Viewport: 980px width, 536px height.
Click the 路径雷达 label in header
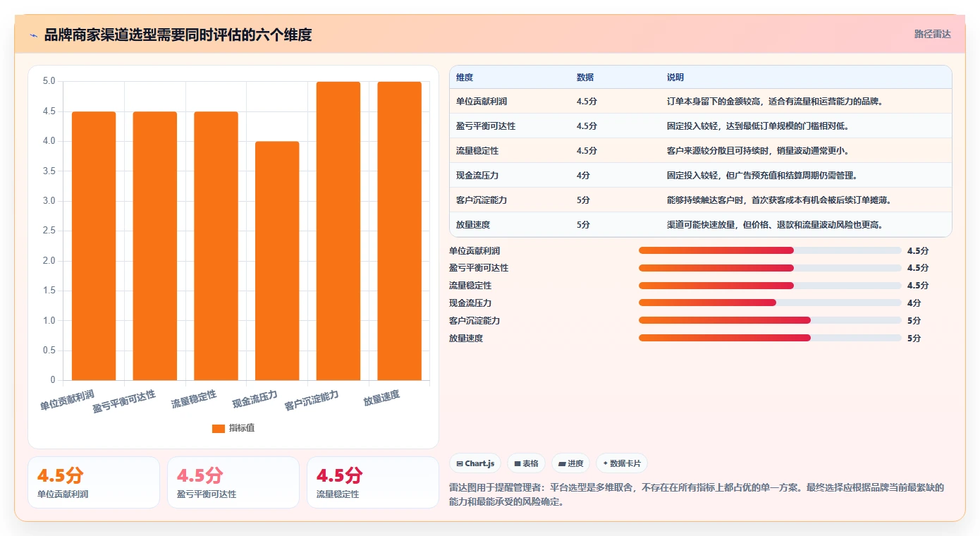(933, 34)
